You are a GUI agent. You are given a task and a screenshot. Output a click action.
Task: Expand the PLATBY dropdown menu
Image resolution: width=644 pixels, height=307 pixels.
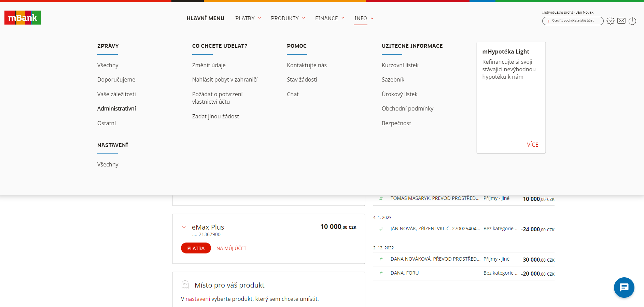[248, 18]
